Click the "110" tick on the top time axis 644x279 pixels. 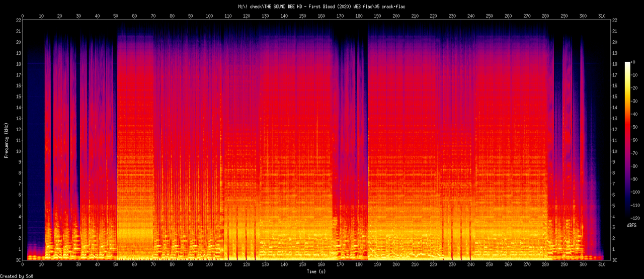(228, 16)
